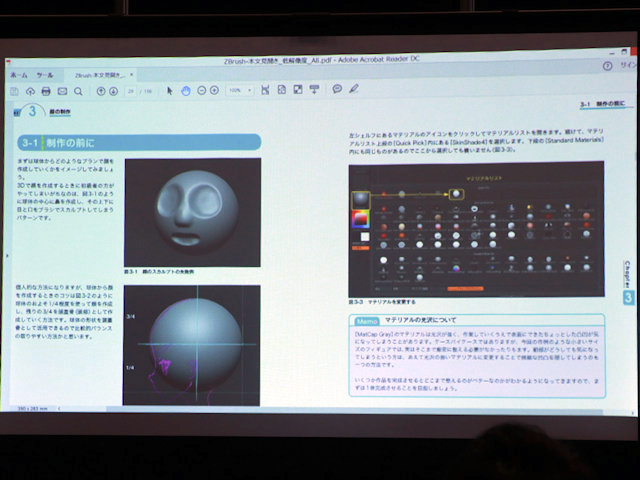
Task: Add a comment with speech bubble icon
Action: (x=337, y=89)
